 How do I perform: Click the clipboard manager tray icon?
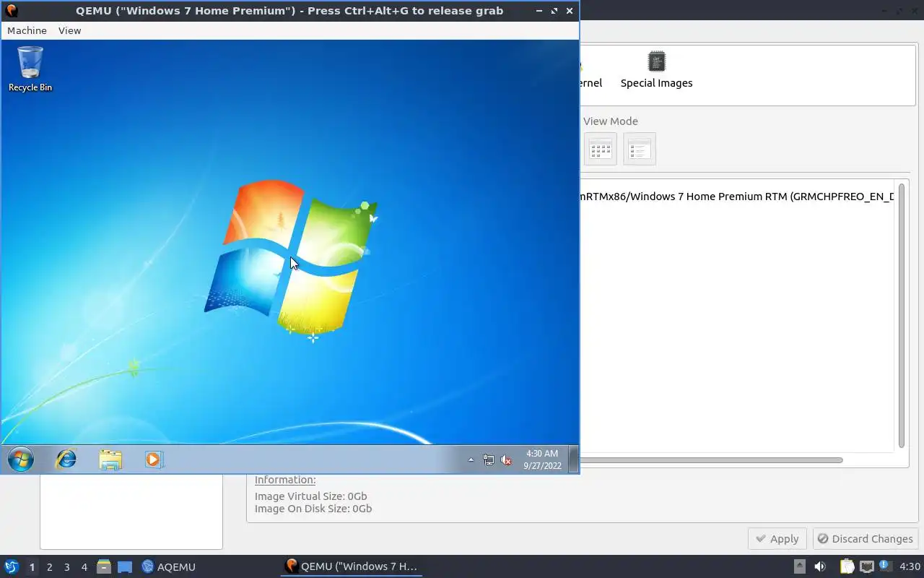[847, 566]
